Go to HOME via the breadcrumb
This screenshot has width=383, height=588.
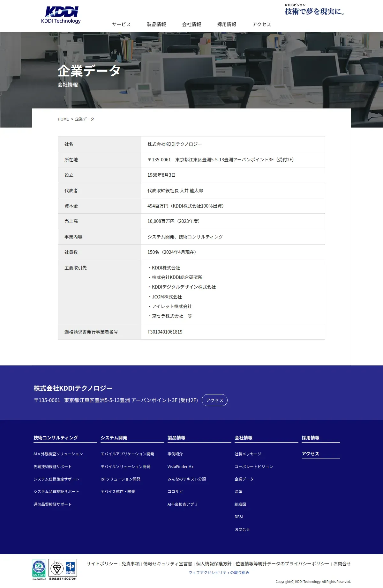pos(63,119)
